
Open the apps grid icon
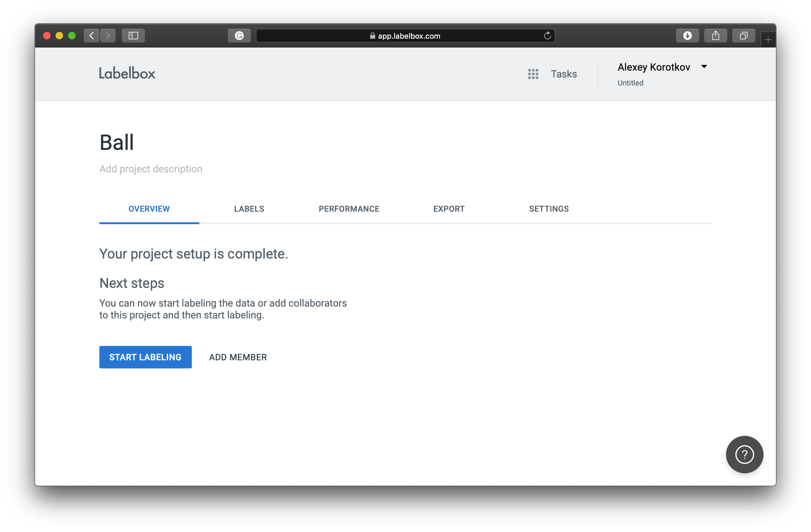(533, 74)
